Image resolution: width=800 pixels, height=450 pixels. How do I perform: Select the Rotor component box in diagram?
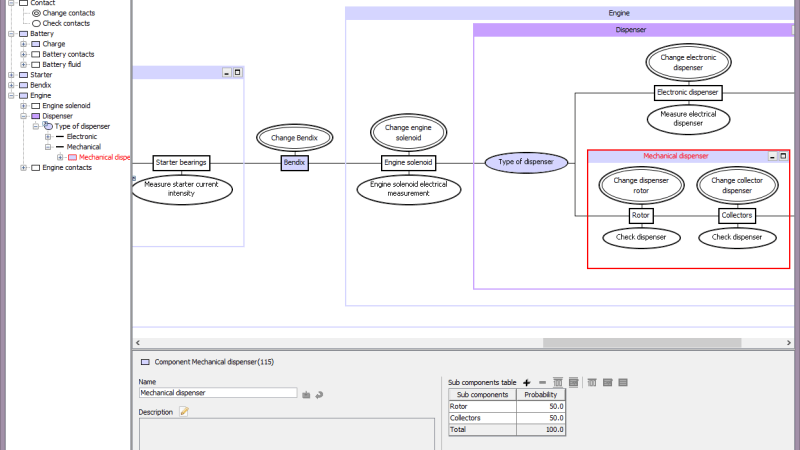(641, 215)
